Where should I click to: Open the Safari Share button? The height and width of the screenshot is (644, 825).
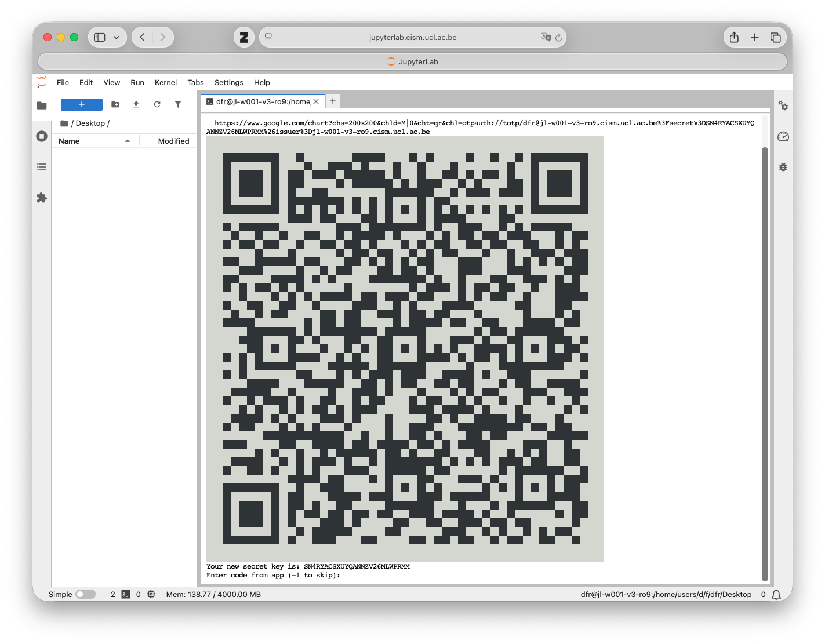pos(734,37)
